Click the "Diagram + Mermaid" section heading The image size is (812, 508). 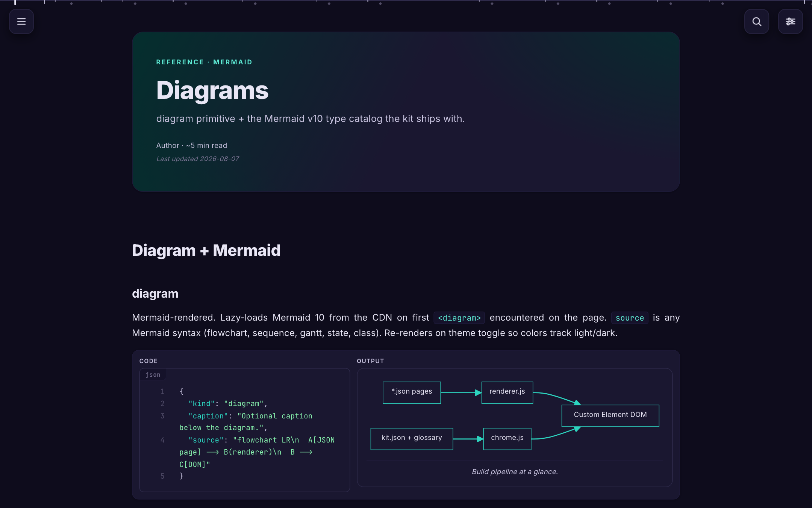pos(206,250)
